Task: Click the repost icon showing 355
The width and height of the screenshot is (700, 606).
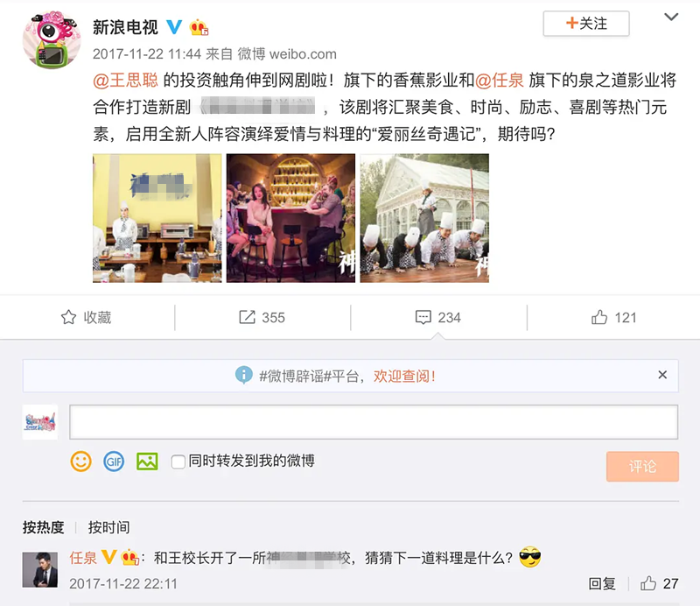Action: click(x=247, y=317)
